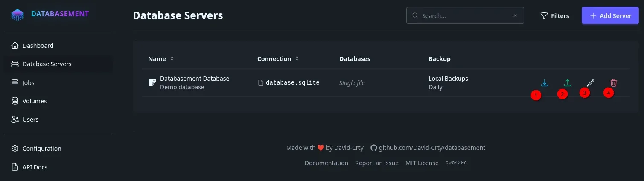Open API Docs from the sidebar
Image resolution: width=644 pixels, height=181 pixels.
[x=35, y=167]
